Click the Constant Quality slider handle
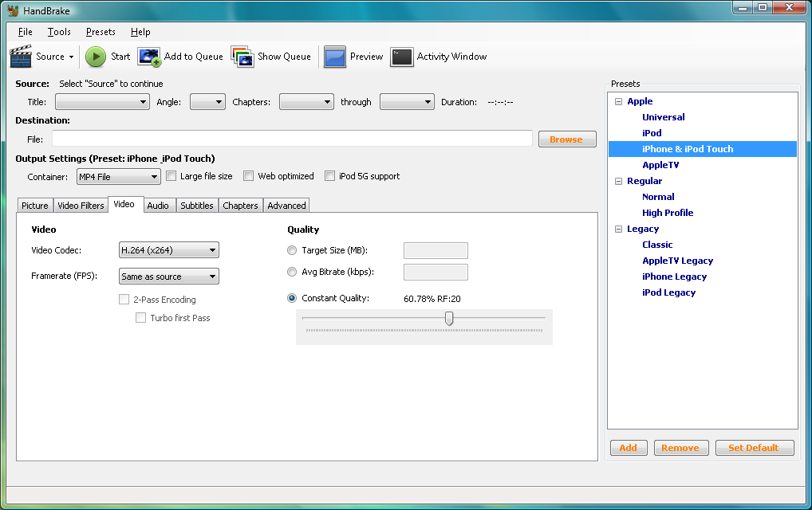812x510 pixels. pos(449,319)
